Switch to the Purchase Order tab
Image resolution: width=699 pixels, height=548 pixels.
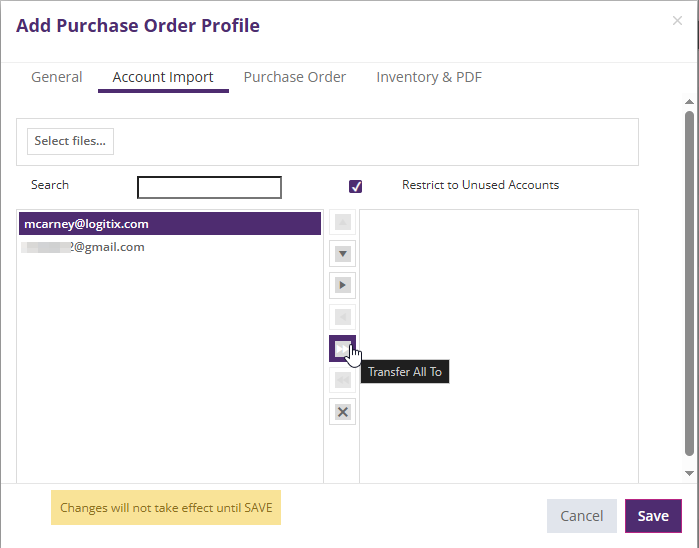[295, 77]
